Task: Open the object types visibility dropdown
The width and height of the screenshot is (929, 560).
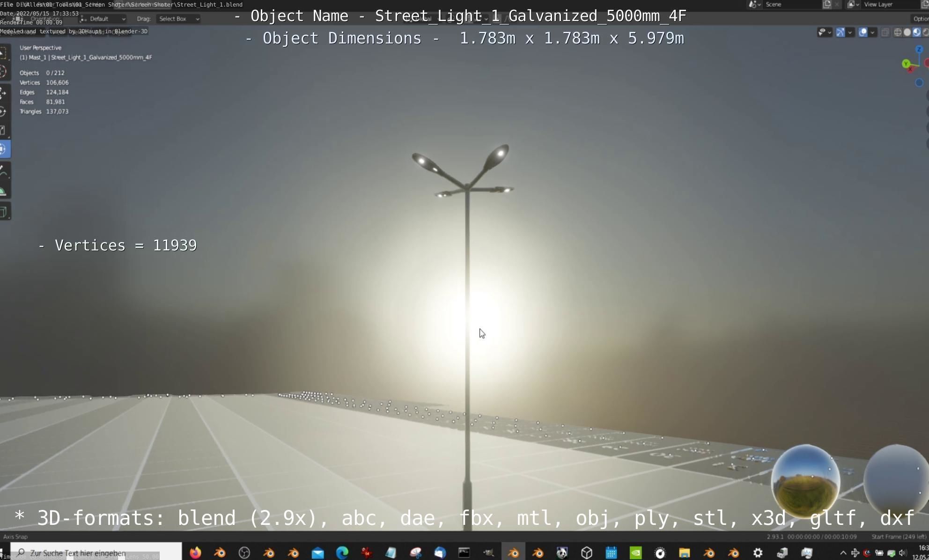Action: click(825, 32)
